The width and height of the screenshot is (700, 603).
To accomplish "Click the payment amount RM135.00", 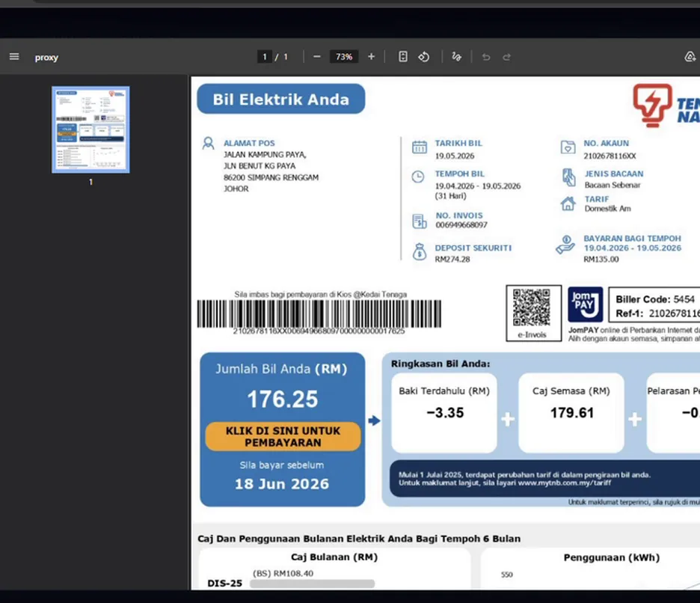I will [601, 259].
